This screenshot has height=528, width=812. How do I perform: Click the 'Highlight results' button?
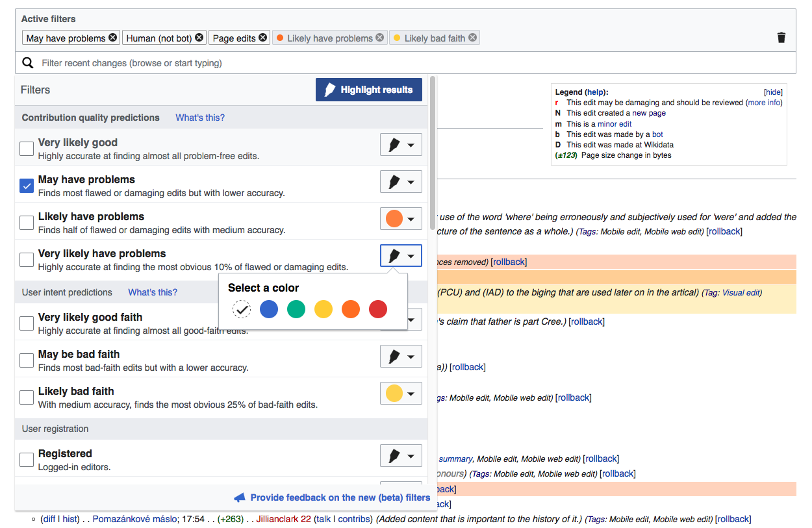368,90
